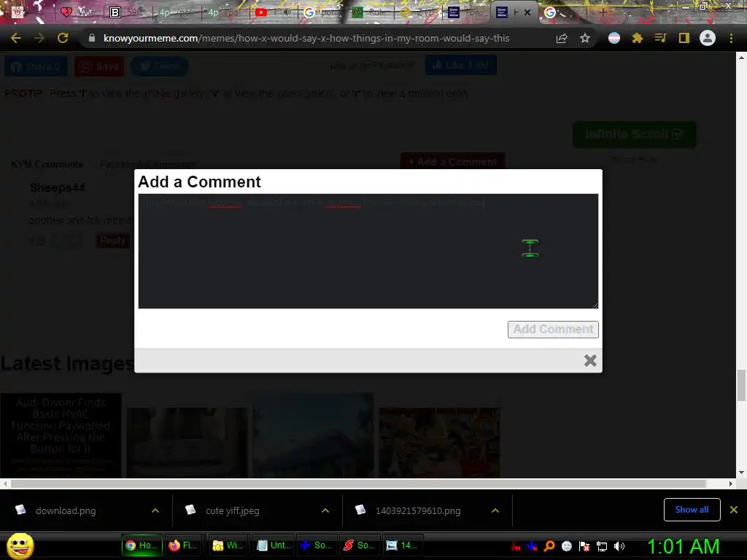Click the horizontal page scrollbar
Image resolution: width=747 pixels, height=560 pixels.
(x=358, y=483)
